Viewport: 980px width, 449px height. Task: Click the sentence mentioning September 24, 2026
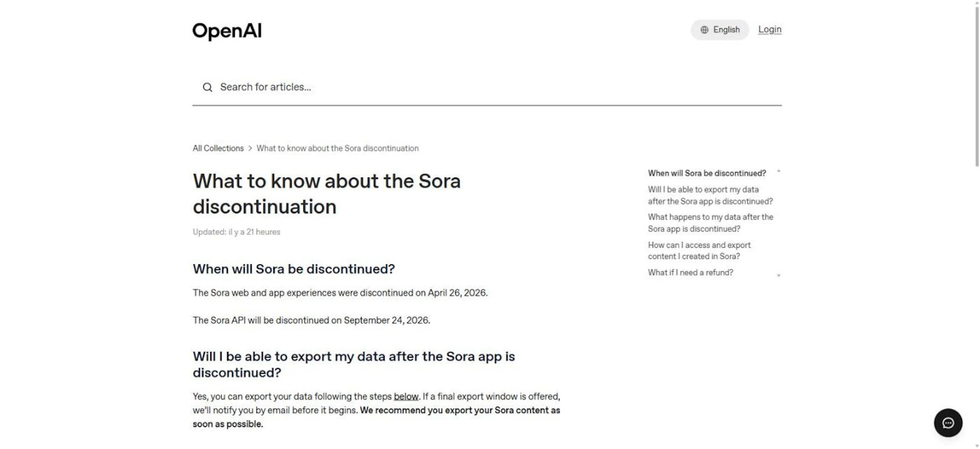click(x=311, y=320)
